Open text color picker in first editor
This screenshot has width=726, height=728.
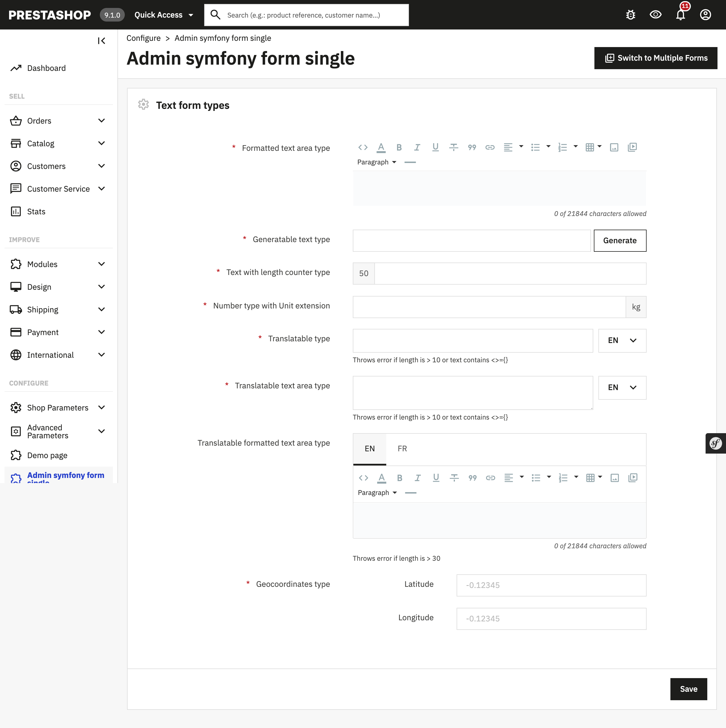pos(381,147)
